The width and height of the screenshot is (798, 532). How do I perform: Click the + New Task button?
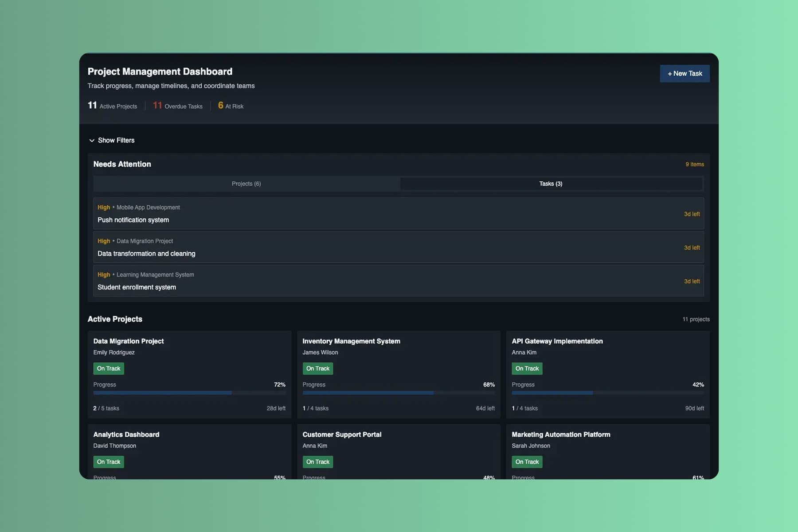(685, 74)
